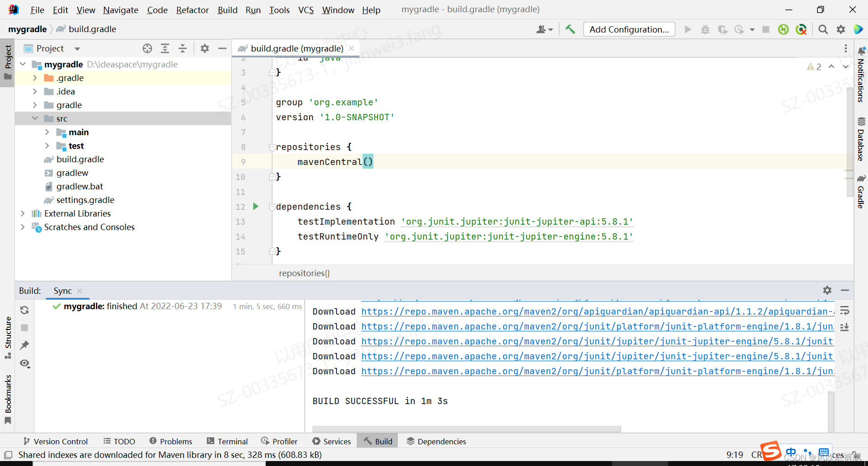Screen dimensions: 868x466
Task: Select settings.gradle in the project tree
Action: pyautogui.click(x=85, y=200)
